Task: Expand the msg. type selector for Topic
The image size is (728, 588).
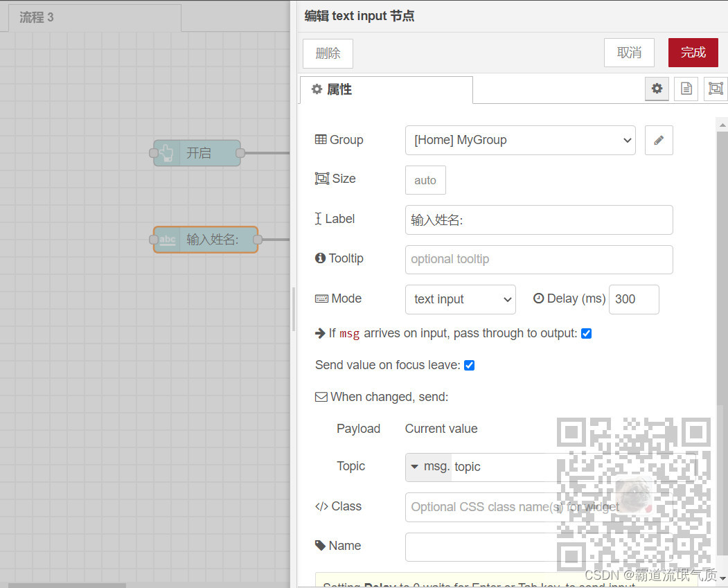Action: 427,467
